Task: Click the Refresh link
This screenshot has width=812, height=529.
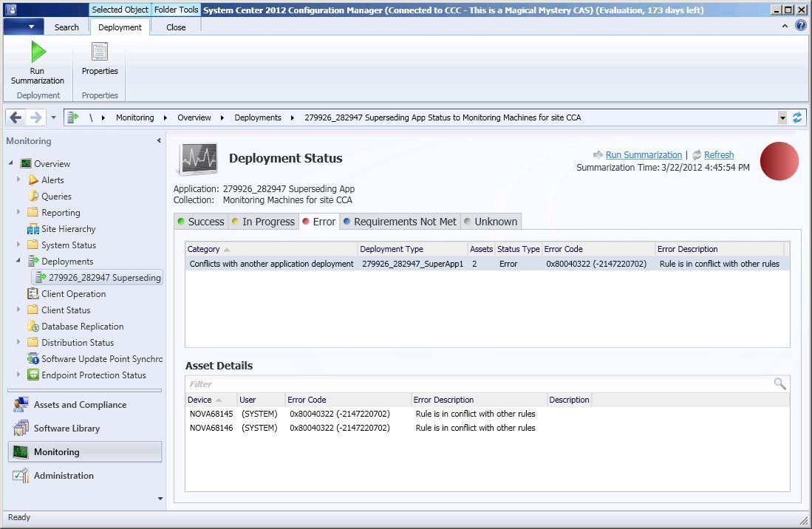Action: (x=718, y=154)
